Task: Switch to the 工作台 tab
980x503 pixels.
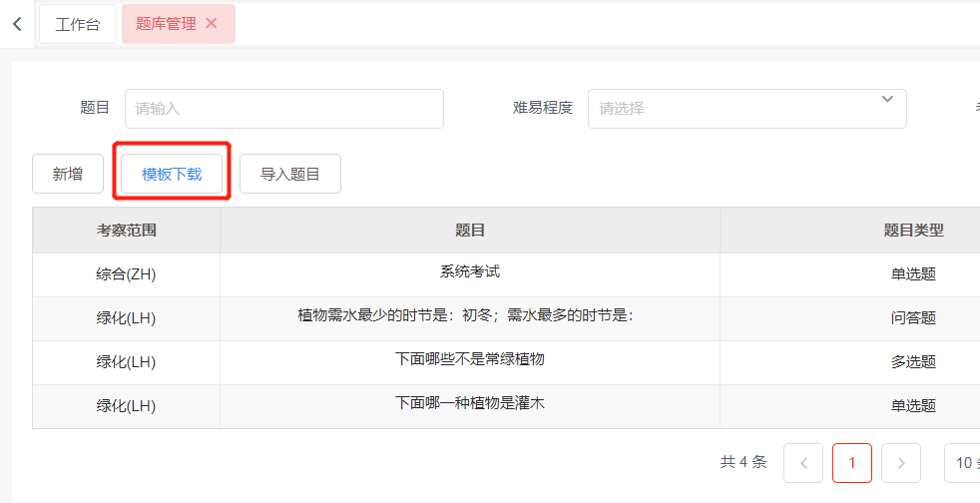Action: [x=78, y=24]
